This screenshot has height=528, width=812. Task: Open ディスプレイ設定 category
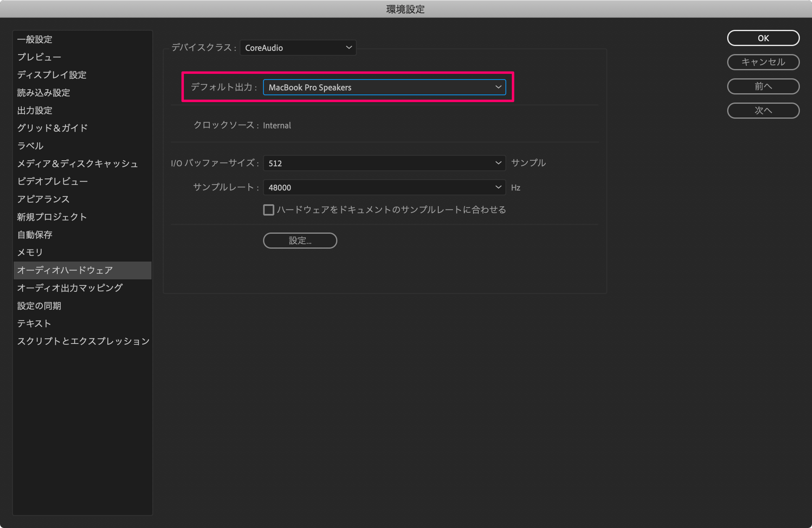(82, 75)
